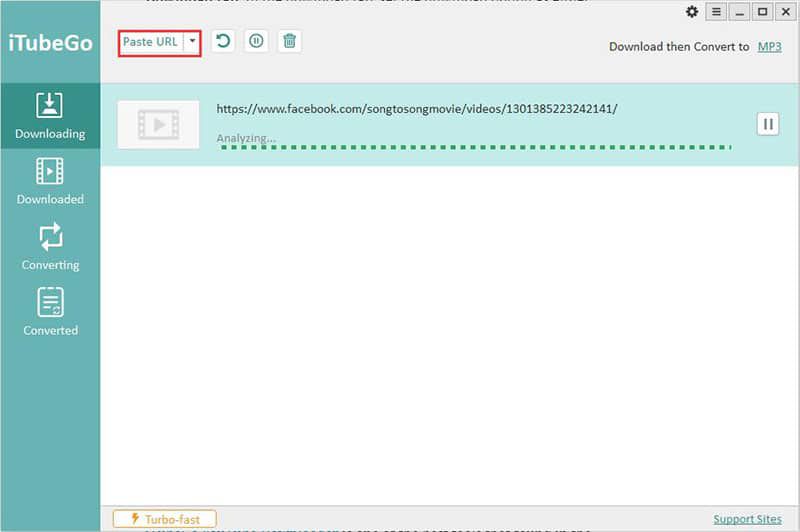Click the resume all downloads icon
The width and height of the screenshot is (800, 532).
click(223, 41)
